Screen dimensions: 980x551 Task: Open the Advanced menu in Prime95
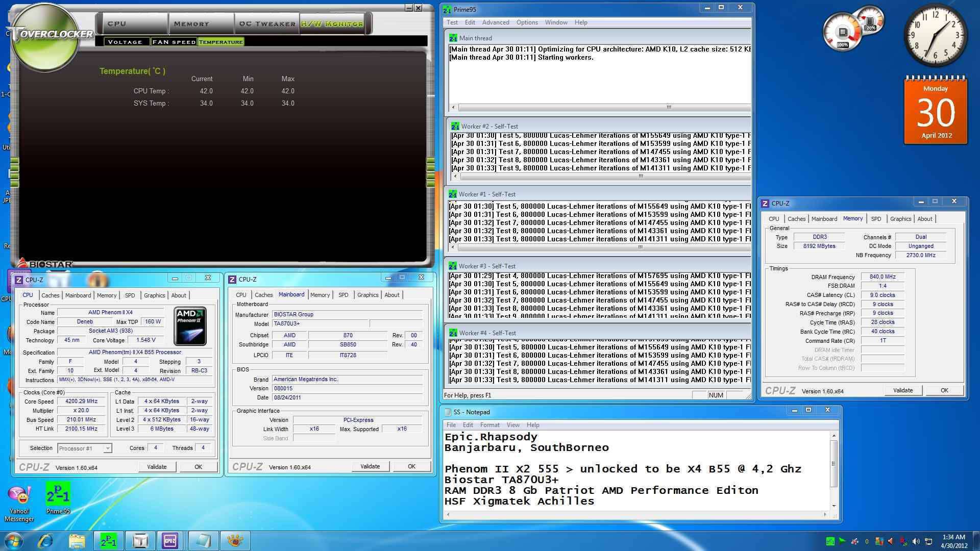[496, 22]
